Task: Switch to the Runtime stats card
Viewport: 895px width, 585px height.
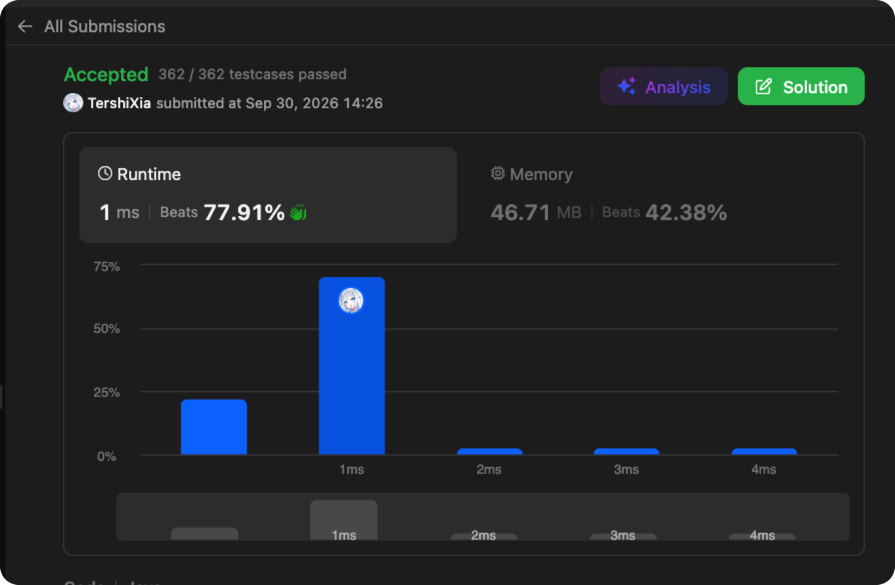Action: (268, 195)
